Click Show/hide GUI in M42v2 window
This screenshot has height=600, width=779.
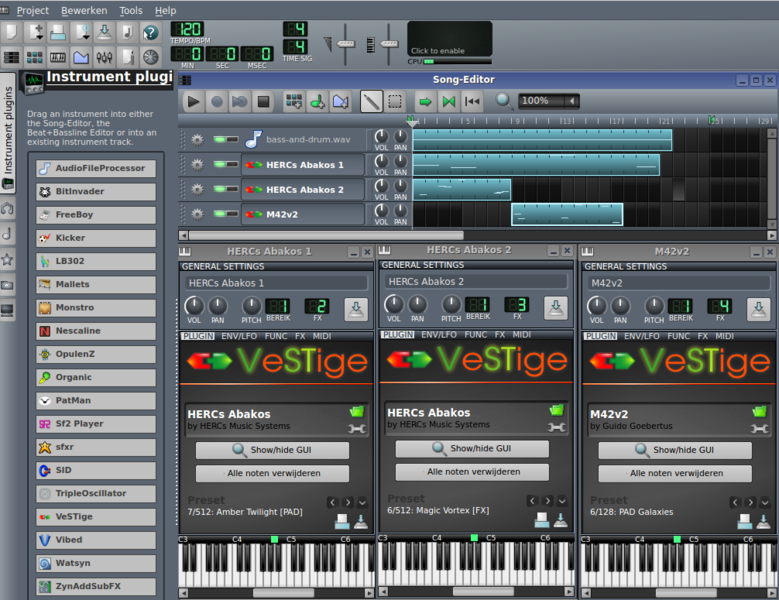pos(675,450)
